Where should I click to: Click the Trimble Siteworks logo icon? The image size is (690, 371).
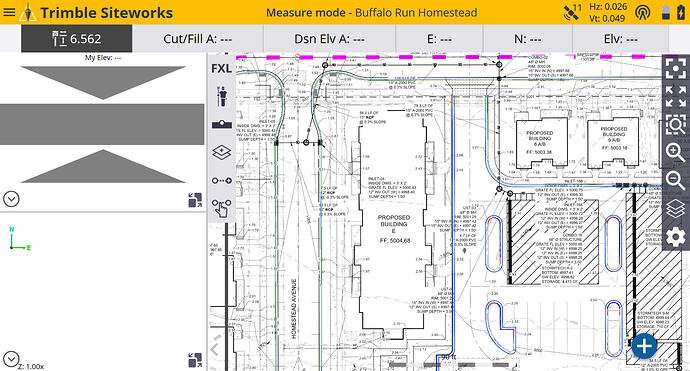pyautogui.click(x=28, y=12)
